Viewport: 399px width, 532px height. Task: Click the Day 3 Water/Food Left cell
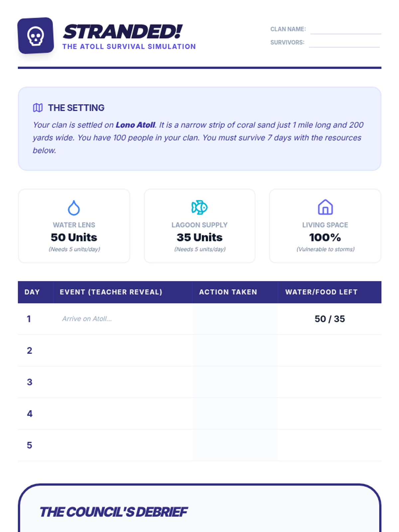(330, 382)
